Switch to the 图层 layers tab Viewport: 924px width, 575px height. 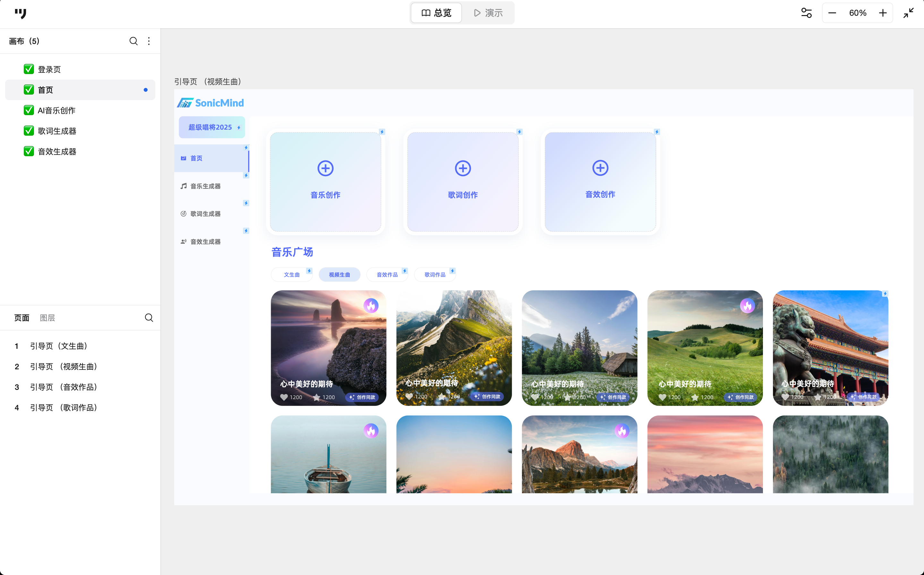pyautogui.click(x=47, y=318)
